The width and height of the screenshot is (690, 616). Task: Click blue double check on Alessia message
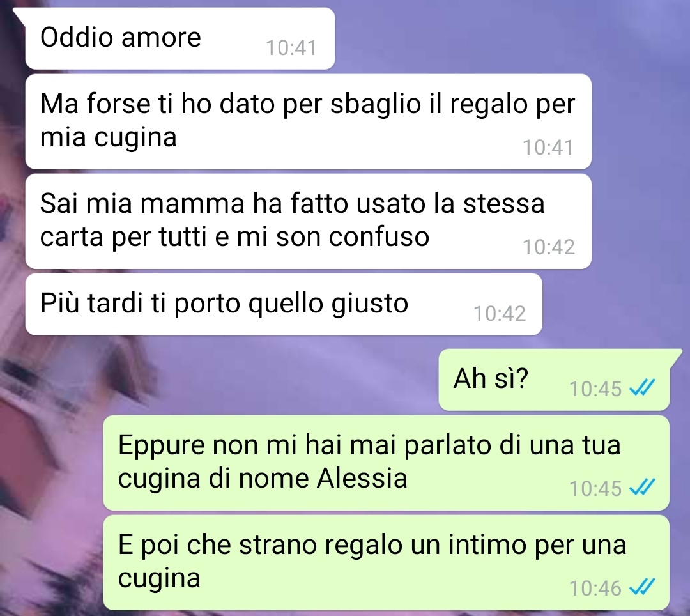[643, 488]
